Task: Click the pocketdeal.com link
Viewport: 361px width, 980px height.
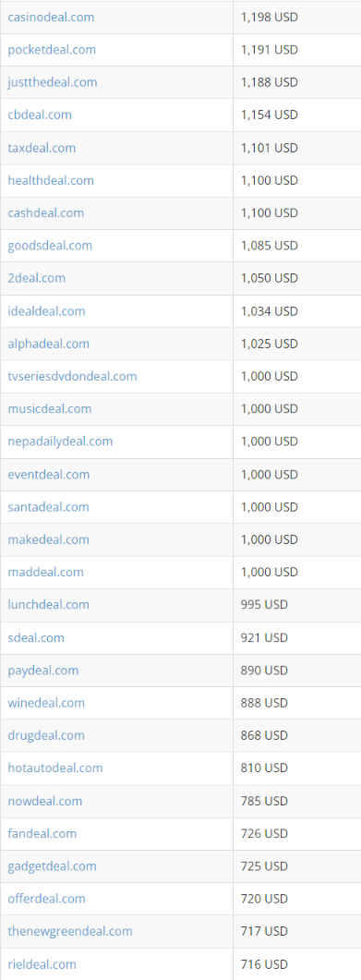Action: pos(52,49)
